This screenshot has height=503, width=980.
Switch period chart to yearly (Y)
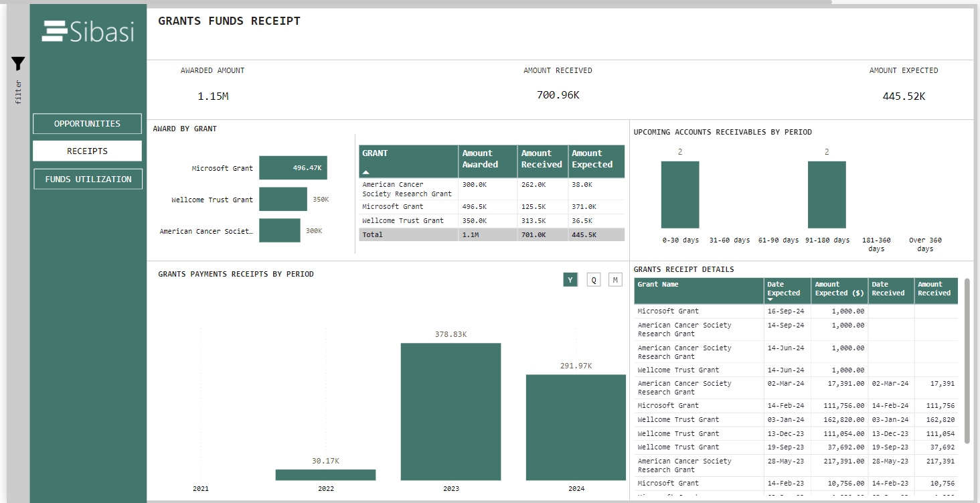(570, 280)
